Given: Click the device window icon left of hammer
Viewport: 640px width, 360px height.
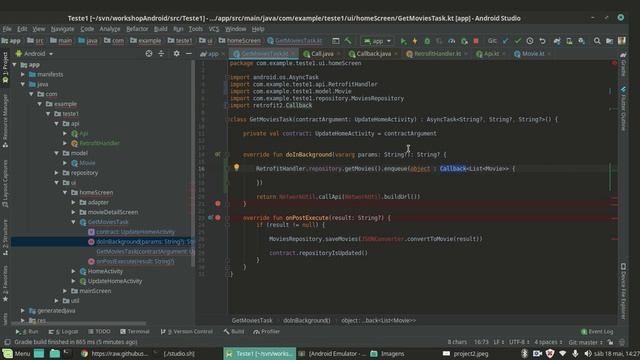Looking at the screenshot, I should tap(336, 41).
